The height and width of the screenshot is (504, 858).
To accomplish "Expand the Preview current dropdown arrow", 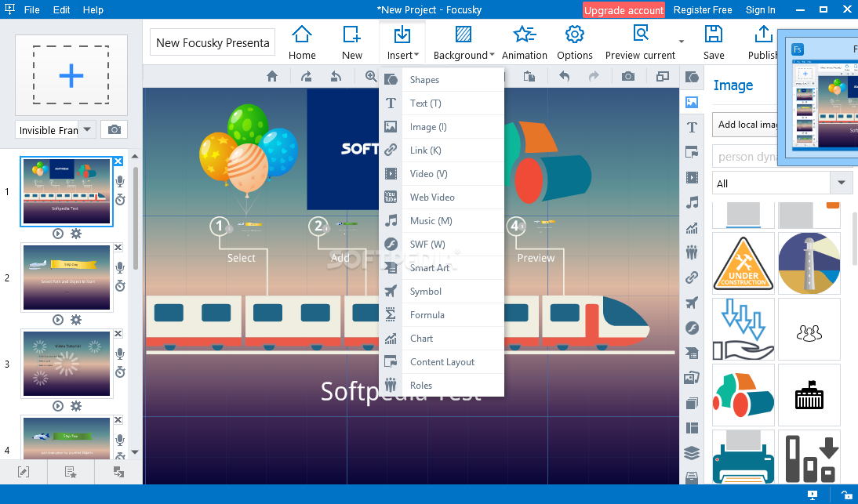I will [682, 42].
